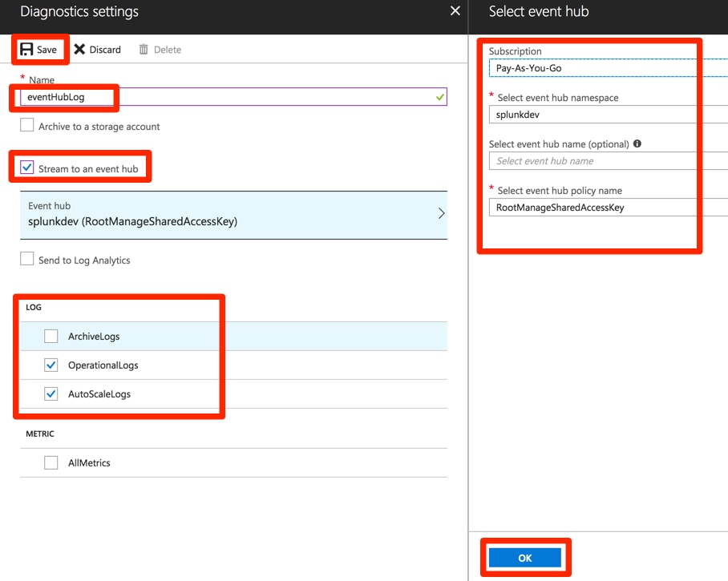
Task: Click the Discard X icon
Action: pos(79,49)
